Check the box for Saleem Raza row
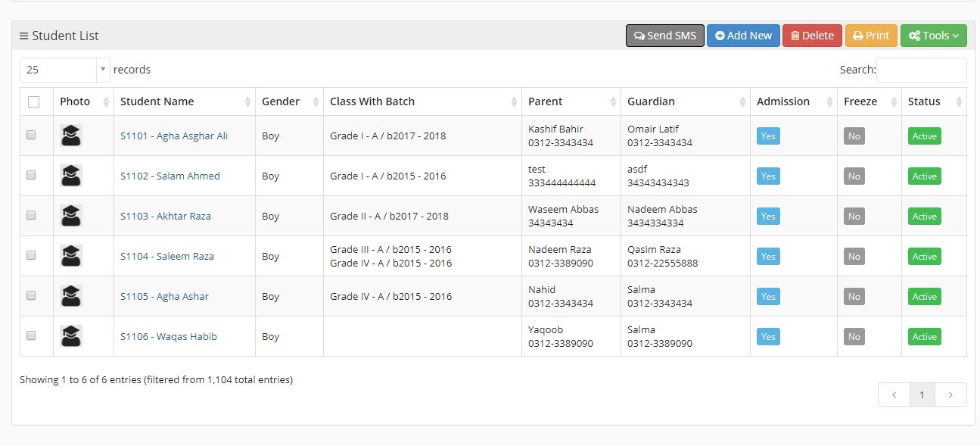The image size is (980, 446). (x=31, y=255)
